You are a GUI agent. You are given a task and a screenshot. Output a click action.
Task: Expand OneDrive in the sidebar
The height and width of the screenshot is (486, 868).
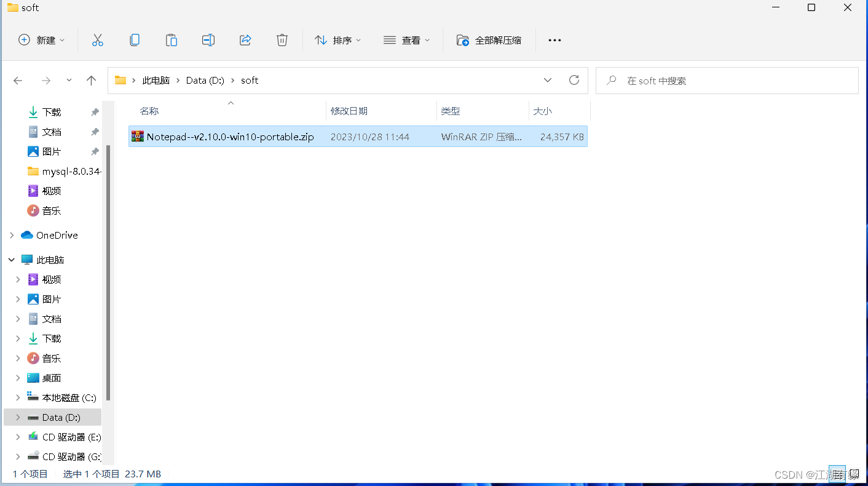tap(11, 235)
